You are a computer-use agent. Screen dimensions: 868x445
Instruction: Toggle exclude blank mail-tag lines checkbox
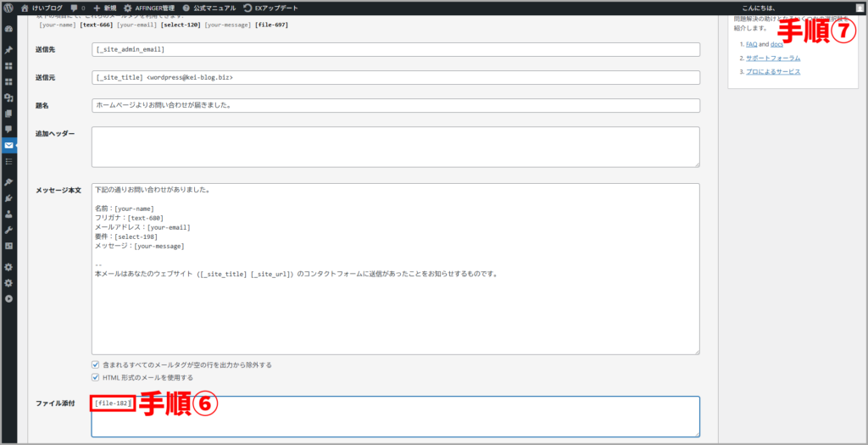(96, 364)
